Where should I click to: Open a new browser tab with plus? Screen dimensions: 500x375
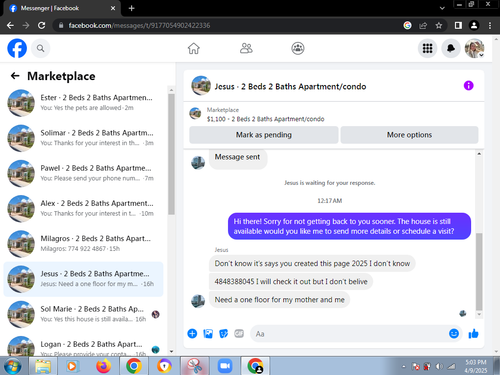pos(132,8)
